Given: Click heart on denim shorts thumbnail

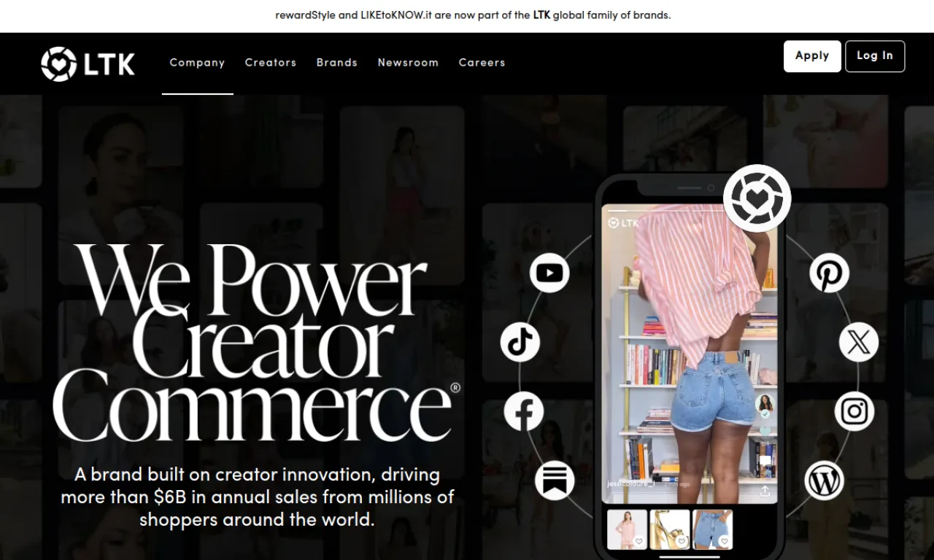Looking at the screenshot, I should [725, 541].
